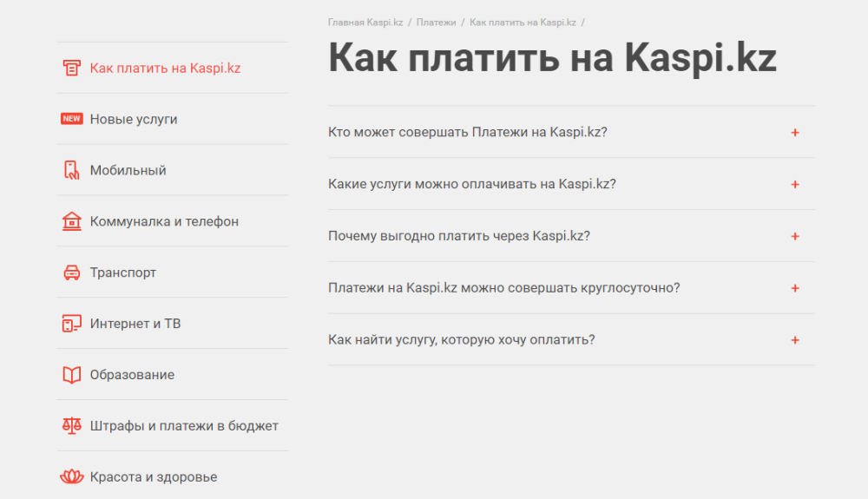Screen dimensions: 868x499
Task: Select the car icon for Транспорт
Action: tap(71, 272)
